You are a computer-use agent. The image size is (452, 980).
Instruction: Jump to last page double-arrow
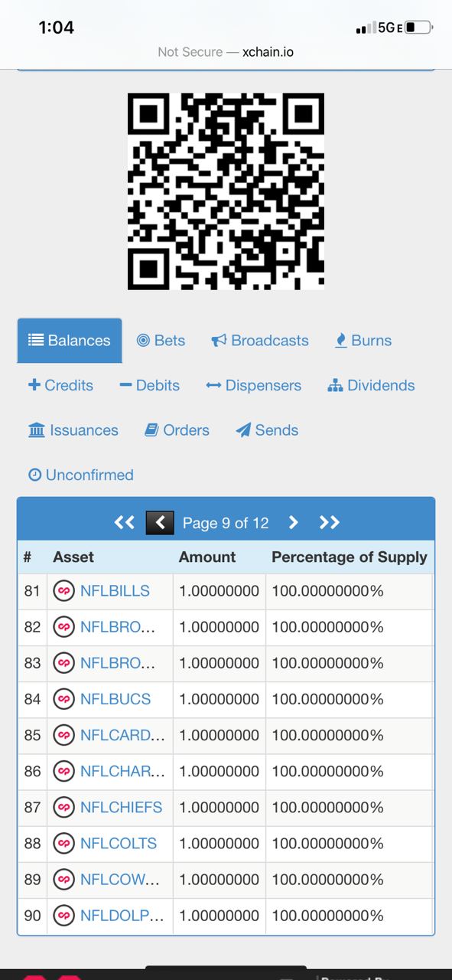pyautogui.click(x=329, y=522)
